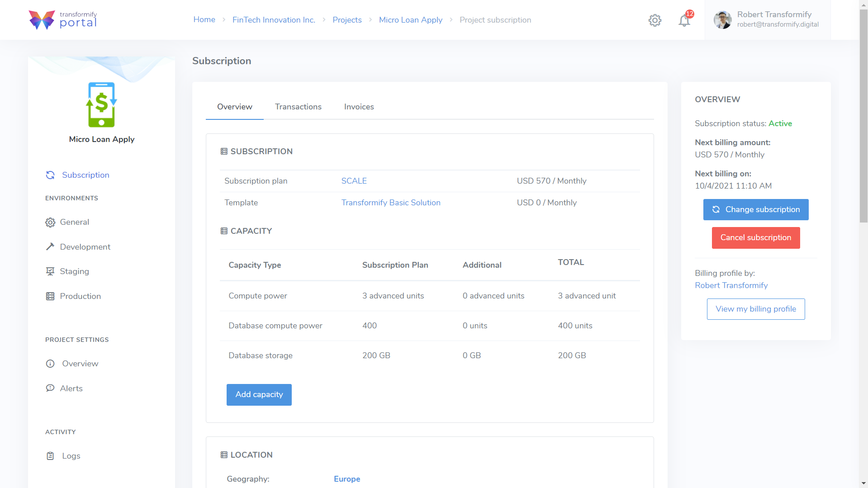Click the Transformify portal logo
This screenshot has width=868, height=488.
(62, 20)
